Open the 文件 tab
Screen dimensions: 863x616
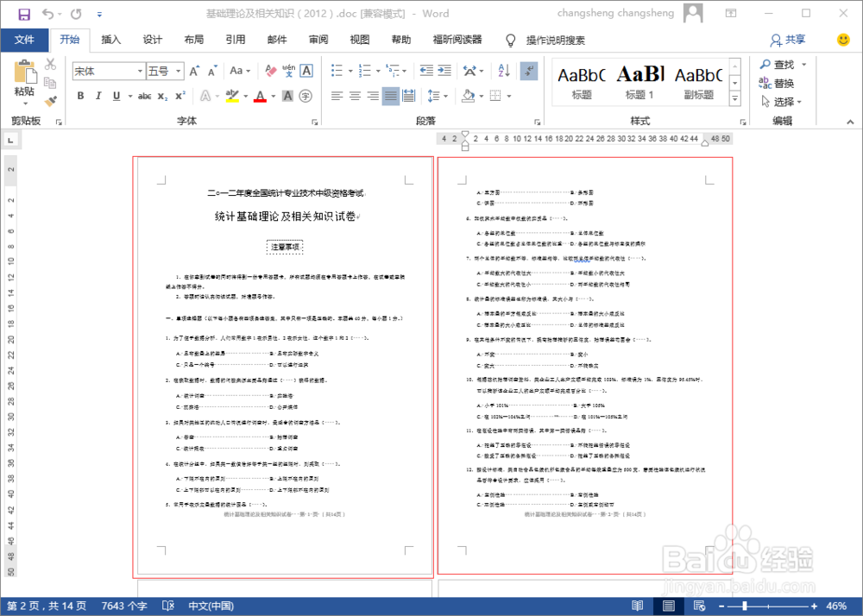(x=24, y=40)
